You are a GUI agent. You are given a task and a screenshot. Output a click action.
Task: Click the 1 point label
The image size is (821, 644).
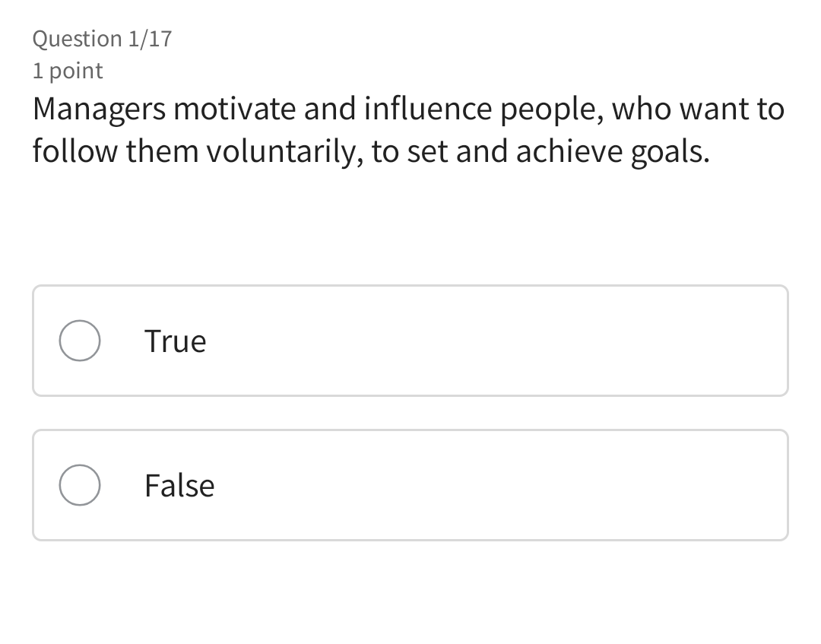[67, 71]
